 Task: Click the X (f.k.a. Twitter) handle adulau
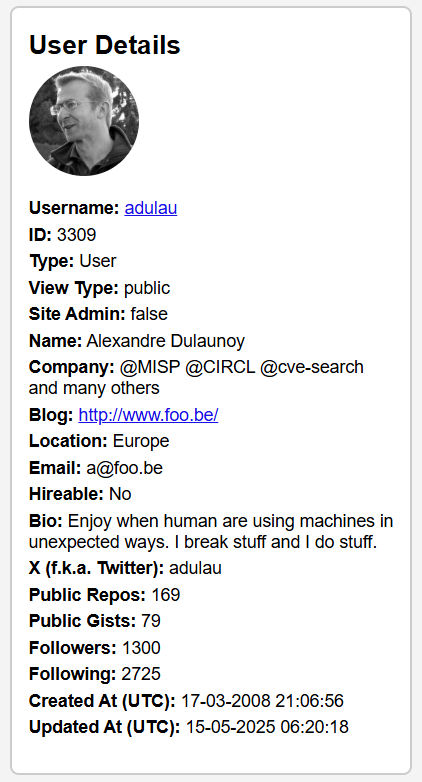pos(195,568)
